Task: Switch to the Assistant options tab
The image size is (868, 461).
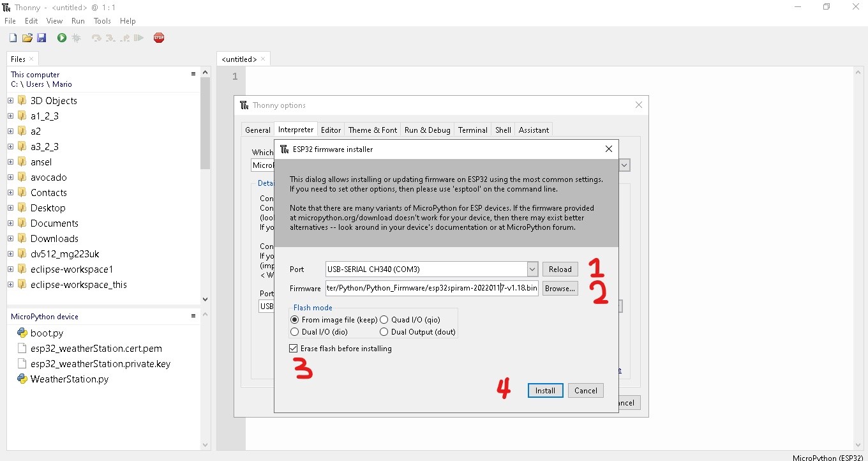Action: (x=534, y=130)
